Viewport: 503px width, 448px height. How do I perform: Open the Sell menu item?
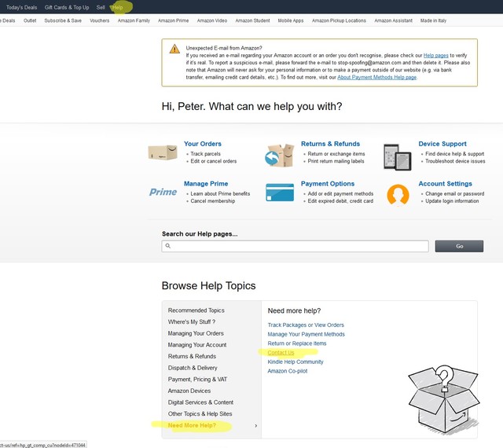pyautogui.click(x=101, y=7)
